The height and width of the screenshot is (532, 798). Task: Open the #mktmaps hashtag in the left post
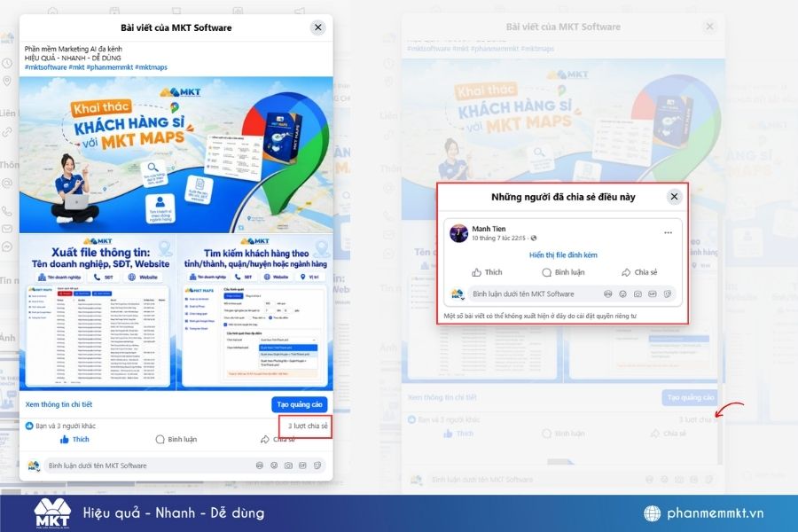(151, 67)
